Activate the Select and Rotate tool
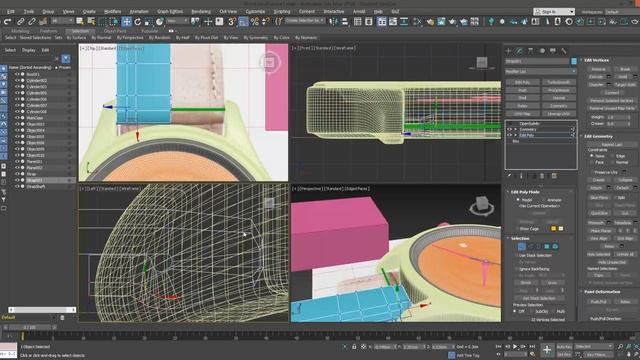Screen dimensions: 640x360 point(138,21)
